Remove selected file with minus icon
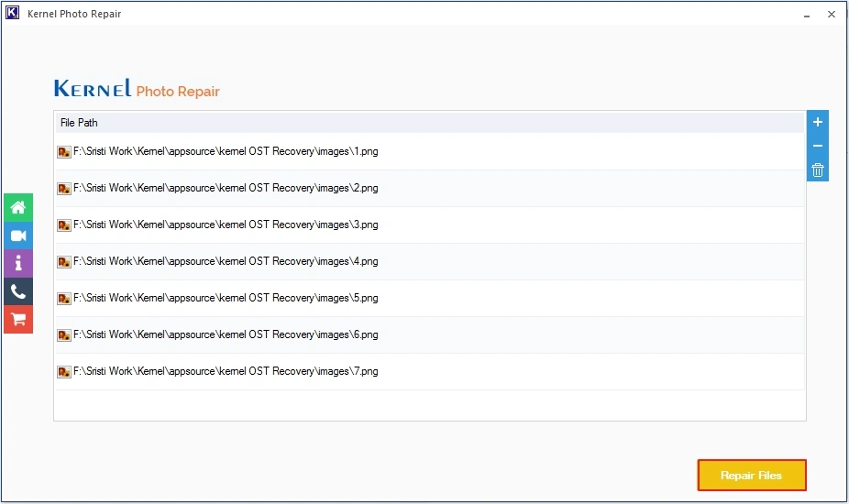The image size is (849, 504). click(x=818, y=146)
